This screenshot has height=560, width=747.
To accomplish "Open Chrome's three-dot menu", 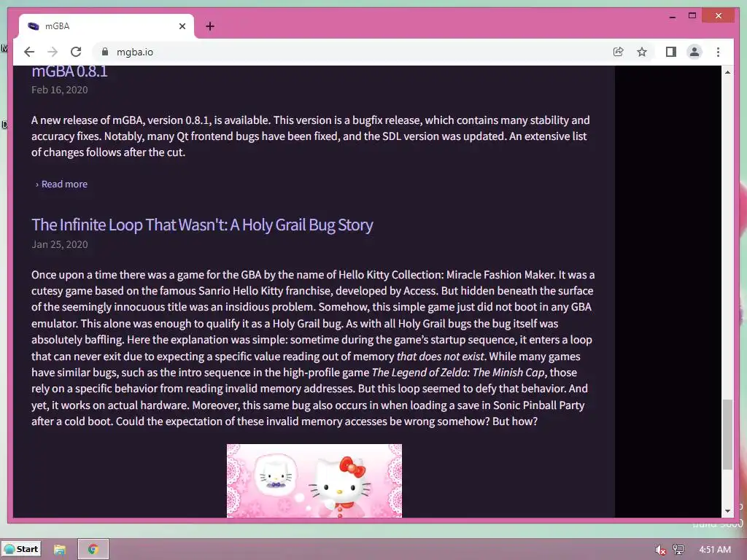I will point(718,52).
